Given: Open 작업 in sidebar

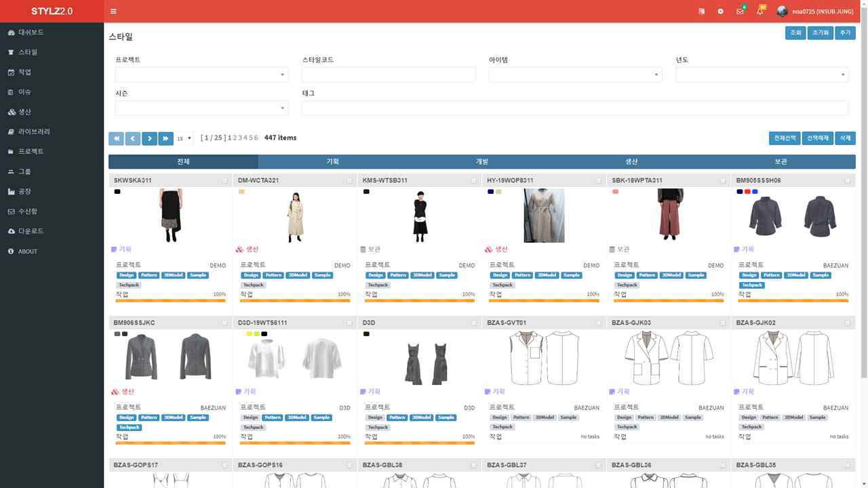Looking at the screenshot, I should point(52,72).
